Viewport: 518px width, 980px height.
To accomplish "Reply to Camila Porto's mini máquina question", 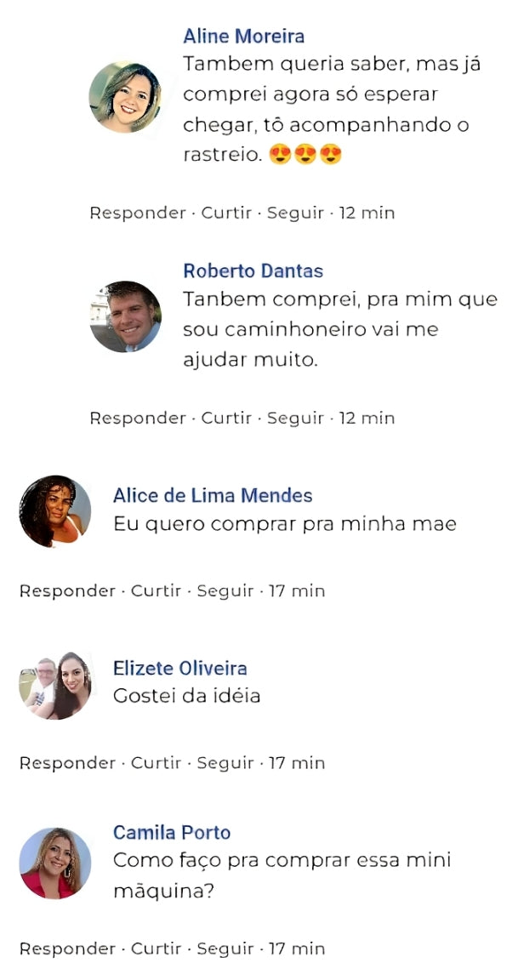I will pyautogui.click(x=67, y=949).
